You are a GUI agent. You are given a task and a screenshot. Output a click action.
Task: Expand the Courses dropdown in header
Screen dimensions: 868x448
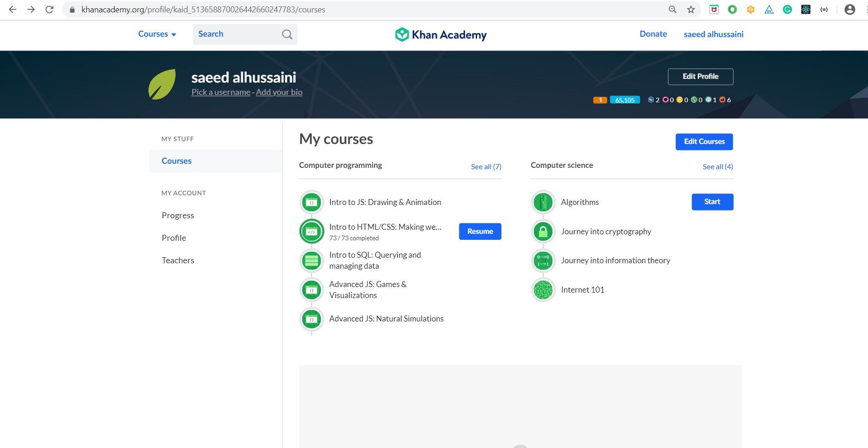[x=157, y=34]
